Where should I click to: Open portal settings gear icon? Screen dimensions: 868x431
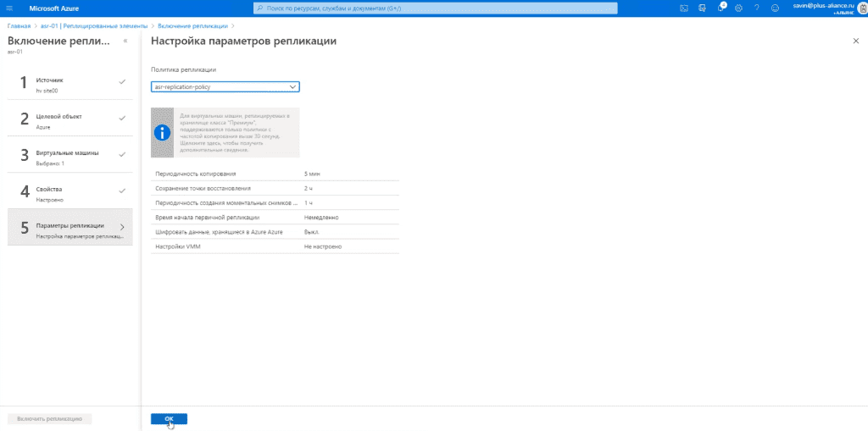[738, 8]
